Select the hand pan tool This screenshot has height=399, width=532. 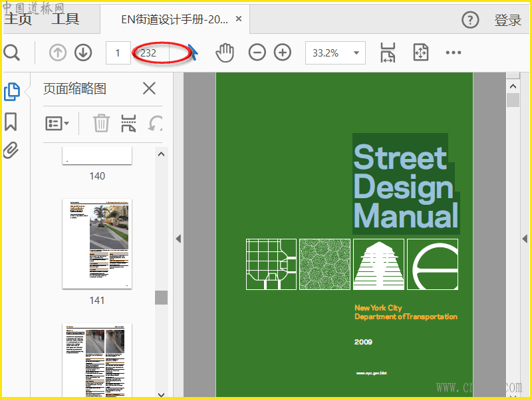click(225, 53)
